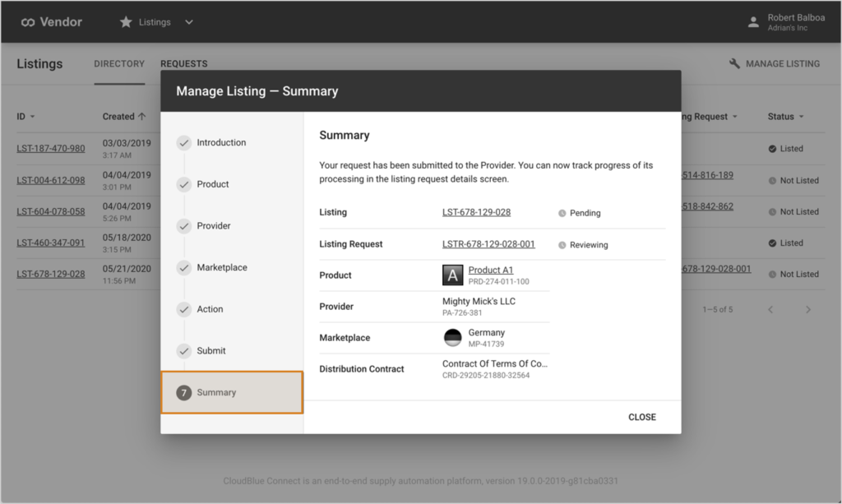This screenshot has height=504, width=842.
Task: Click the completed Submit step checkmark
Action: (x=184, y=350)
